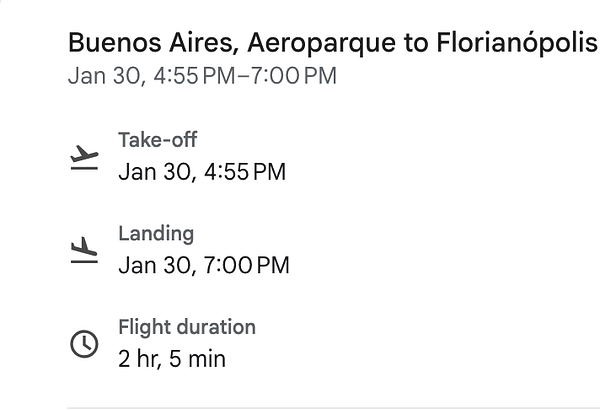The image size is (600, 410).
Task: Click the date and time range subtitle
Action: 202,76
